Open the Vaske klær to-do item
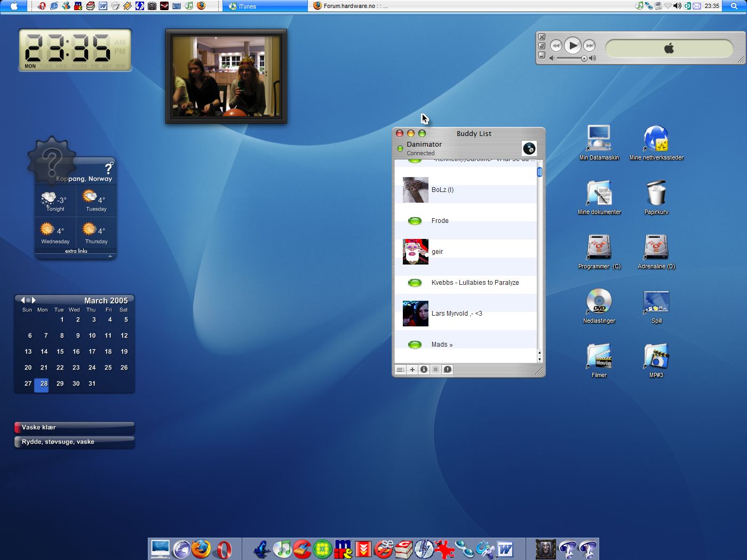Viewport: 747px width, 560px height. point(74,427)
